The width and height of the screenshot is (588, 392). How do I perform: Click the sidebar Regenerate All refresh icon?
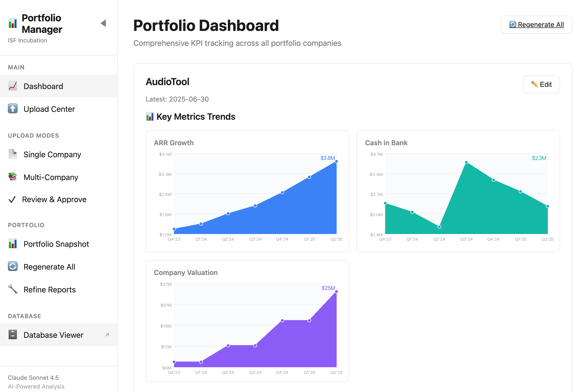(12, 266)
